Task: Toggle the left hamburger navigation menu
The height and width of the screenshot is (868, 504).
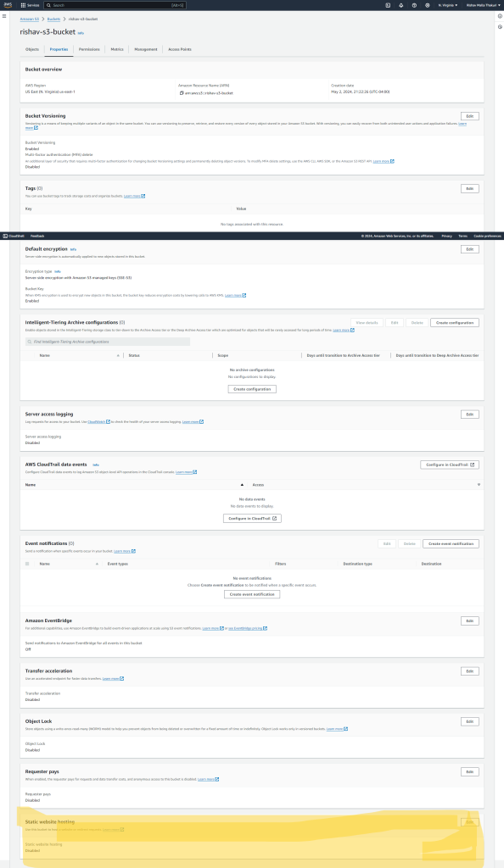Action: pyautogui.click(x=4, y=16)
